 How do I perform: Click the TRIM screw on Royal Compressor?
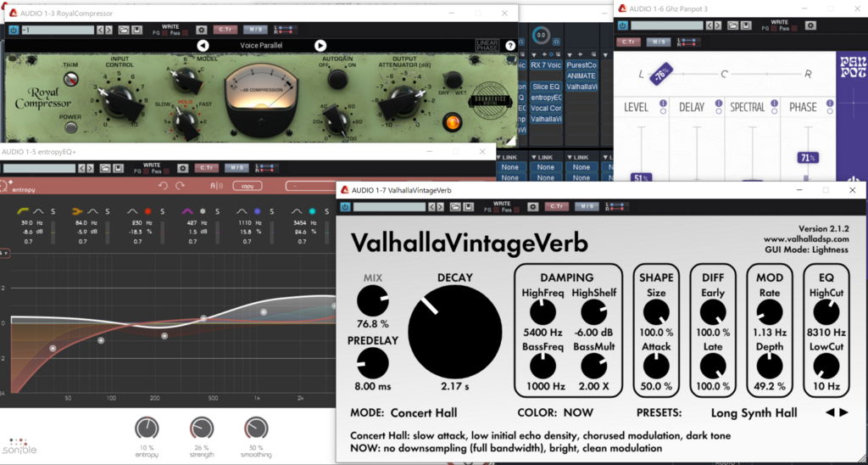[x=70, y=79]
